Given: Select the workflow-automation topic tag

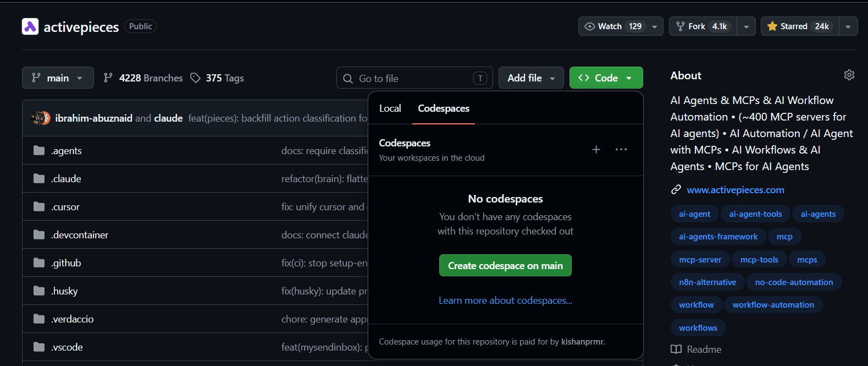Looking at the screenshot, I should 773,305.
